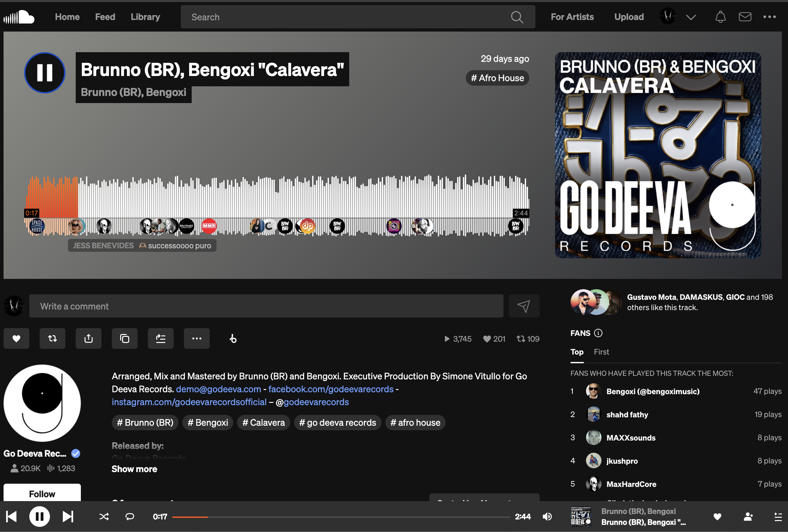The width and height of the screenshot is (788, 532).
Task: Click the MMR commenter avatar on the waveform
Action: [209, 226]
